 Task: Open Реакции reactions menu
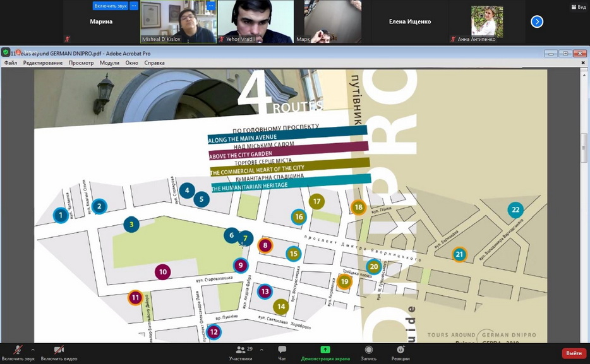pyautogui.click(x=400, y=353)
